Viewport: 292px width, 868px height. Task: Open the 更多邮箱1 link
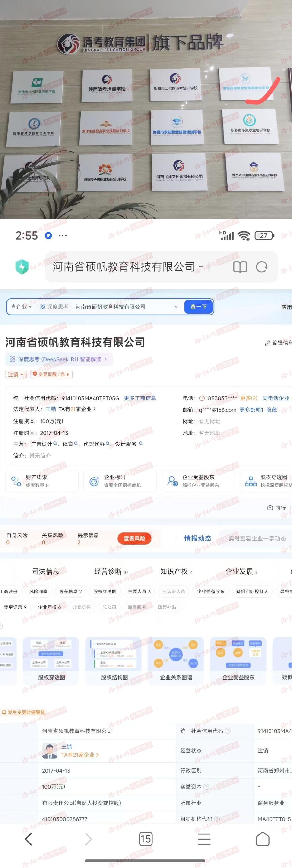[251, 410]
